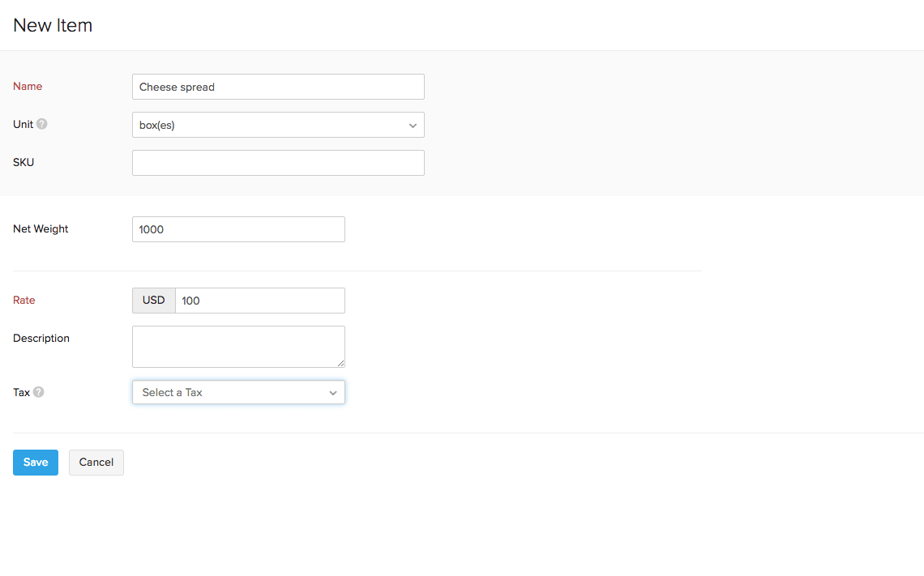Expand the Select a Tax dropdown
This screenshot has height=576, width=924.
click(238, 392)
